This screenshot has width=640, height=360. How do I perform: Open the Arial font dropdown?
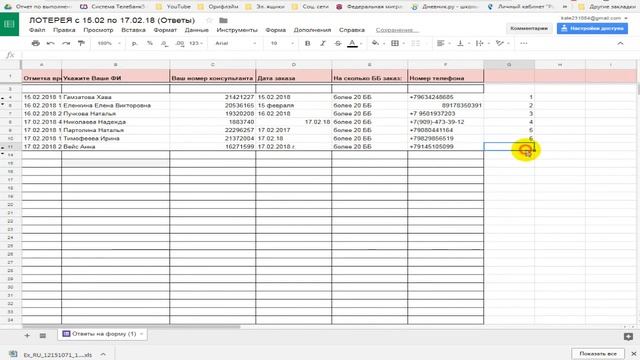click(x=236, y=43)
